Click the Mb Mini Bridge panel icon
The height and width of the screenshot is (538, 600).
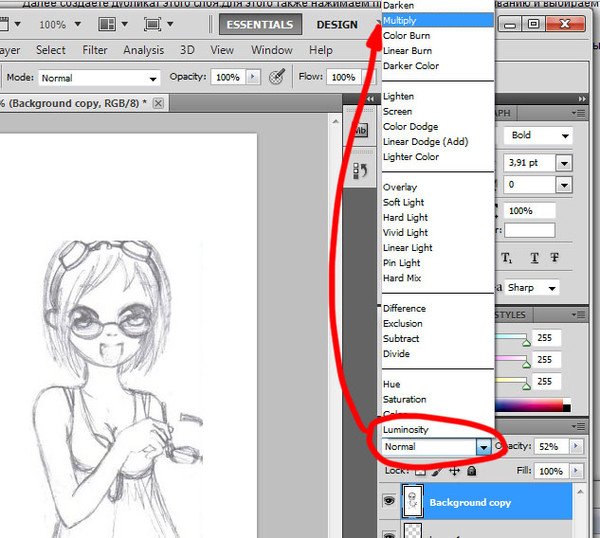pos(360,132)
